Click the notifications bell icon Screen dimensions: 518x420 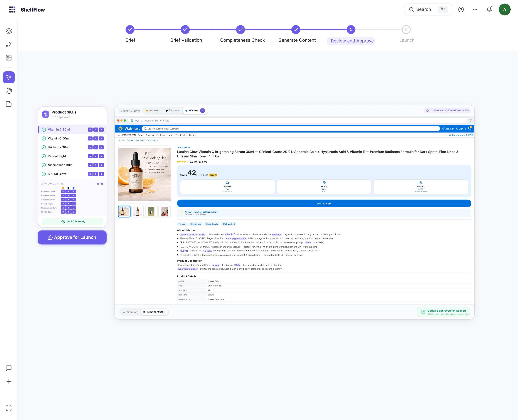(x=489, y=9)
